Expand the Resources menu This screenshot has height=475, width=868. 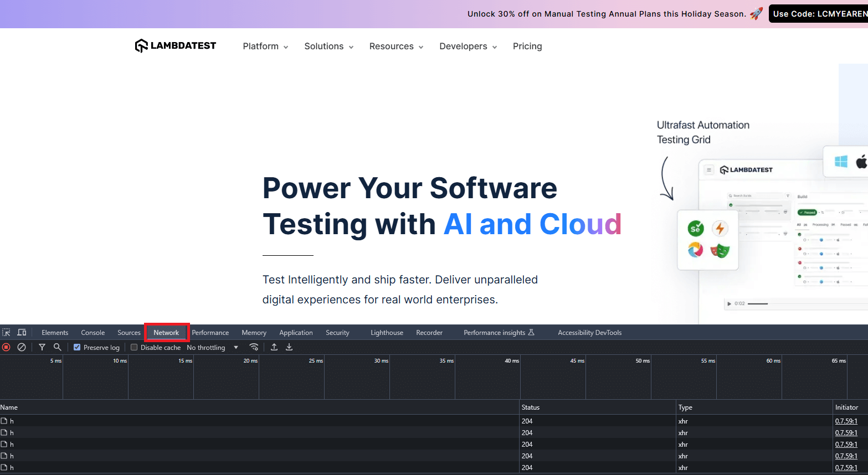pyautogui.click(x=397, y=47)
